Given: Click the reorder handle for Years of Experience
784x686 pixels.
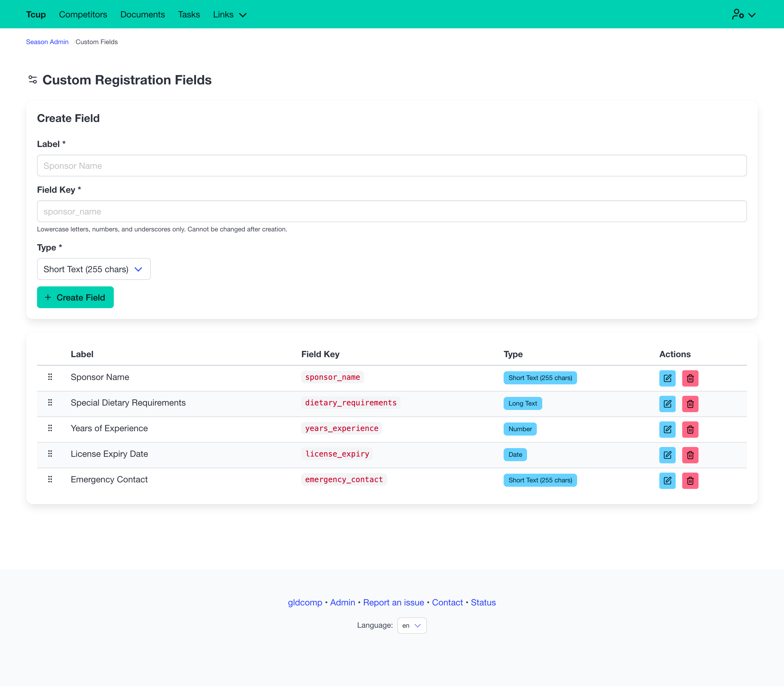Looking at the screenshot, I should point(50,428).
